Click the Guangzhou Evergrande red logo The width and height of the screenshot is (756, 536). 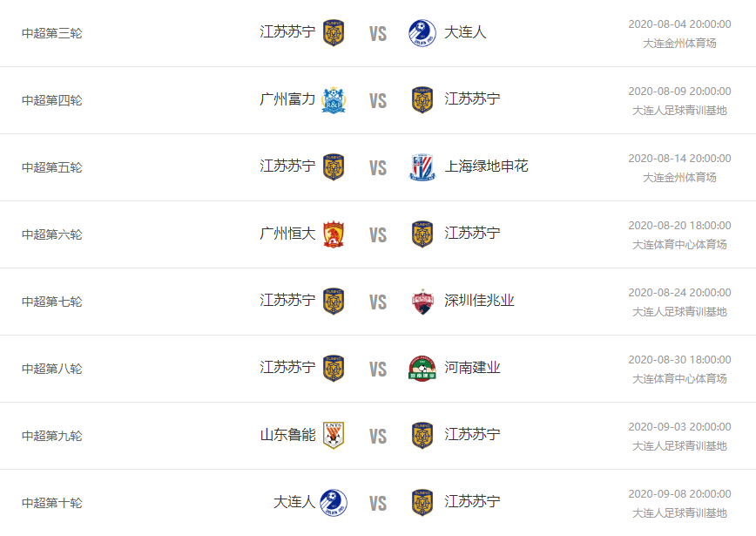334,234
